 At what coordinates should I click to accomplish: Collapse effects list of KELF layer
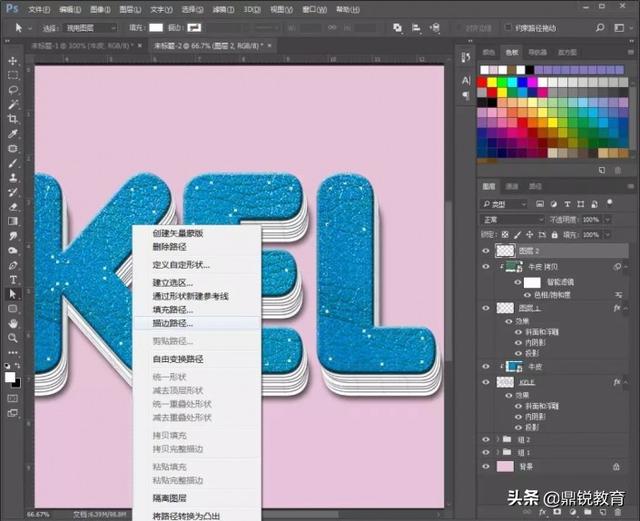click(626, 383)
